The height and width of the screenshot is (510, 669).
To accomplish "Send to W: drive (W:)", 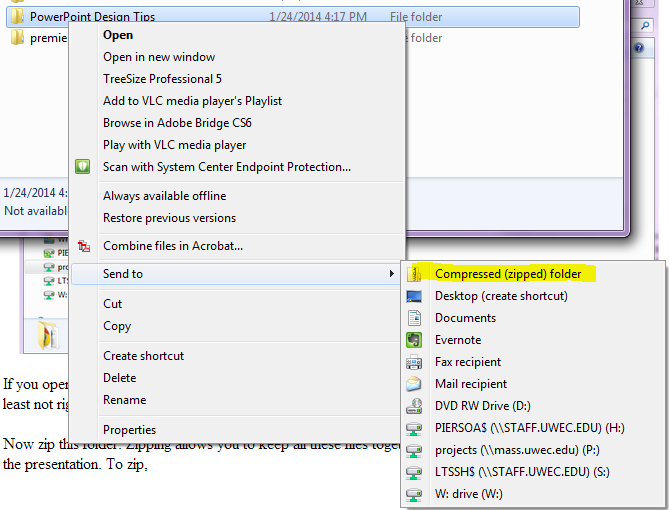I will click(468, 494).
